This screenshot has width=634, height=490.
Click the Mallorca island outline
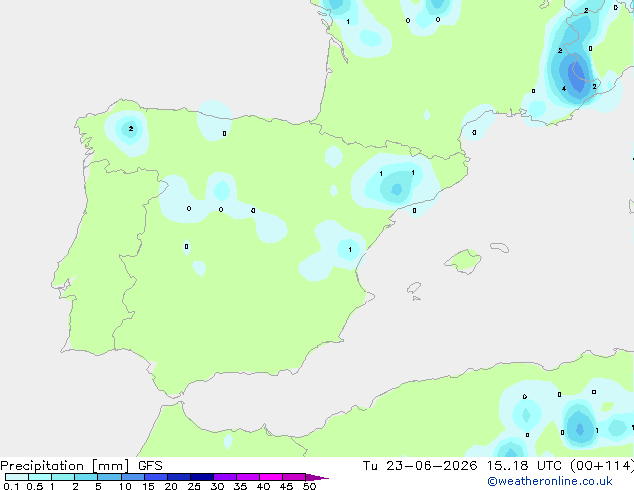(x=463, y=261)
